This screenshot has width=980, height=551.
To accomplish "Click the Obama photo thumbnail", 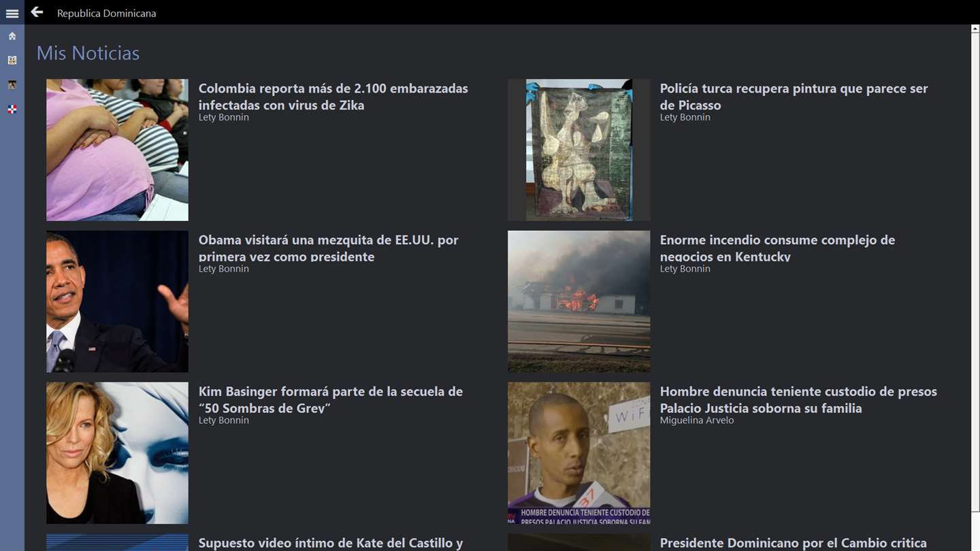I will (x=117, y=301).
